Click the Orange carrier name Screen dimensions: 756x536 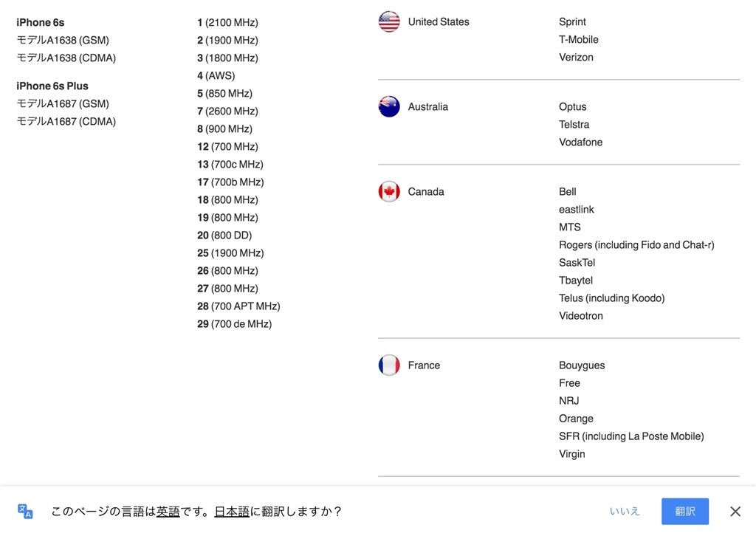576,419
